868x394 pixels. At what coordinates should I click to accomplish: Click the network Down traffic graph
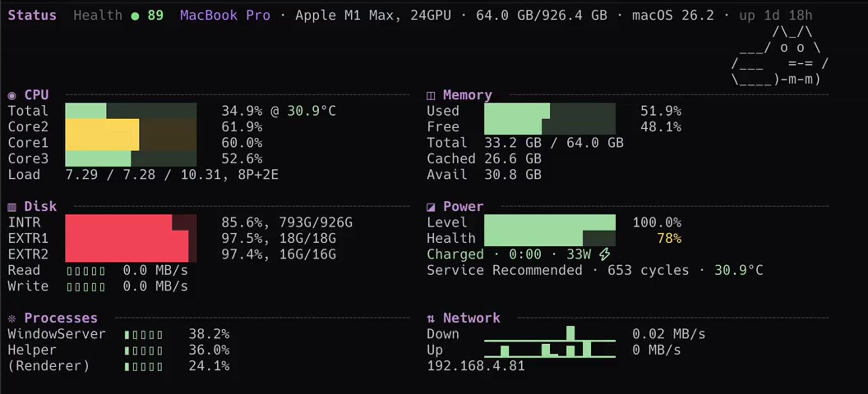550,334
